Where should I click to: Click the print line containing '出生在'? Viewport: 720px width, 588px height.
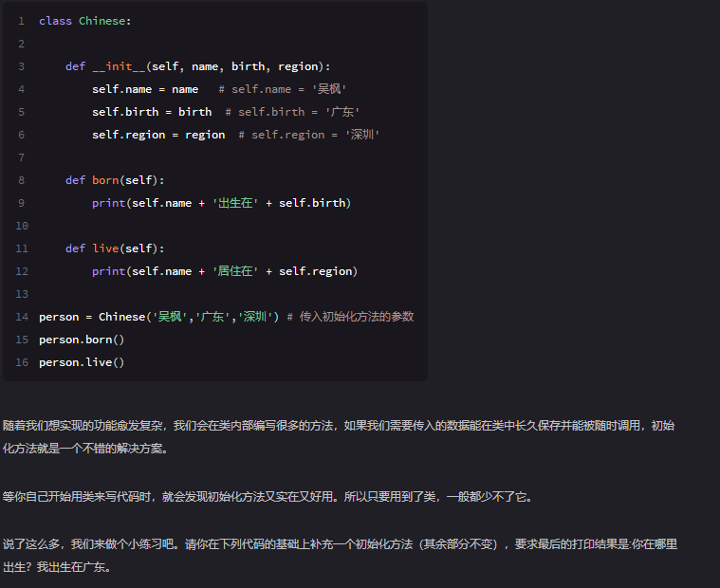tap(221, 203)
